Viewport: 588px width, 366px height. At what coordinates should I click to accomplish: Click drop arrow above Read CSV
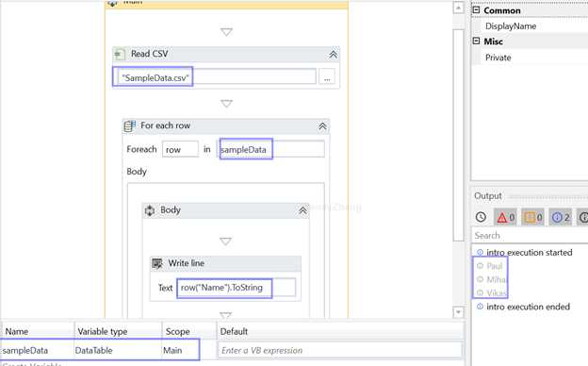click(x=226, y=32)
